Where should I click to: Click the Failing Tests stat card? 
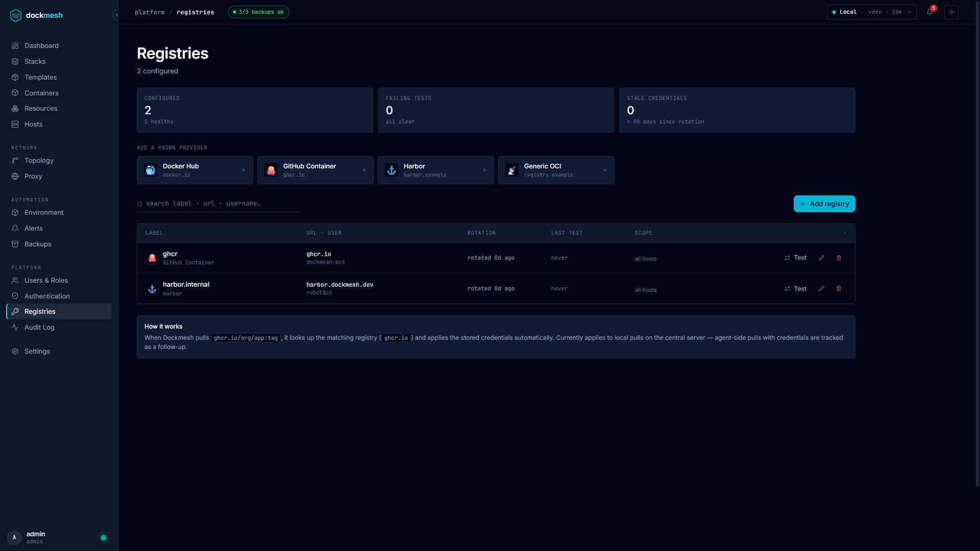coord(496,110)
